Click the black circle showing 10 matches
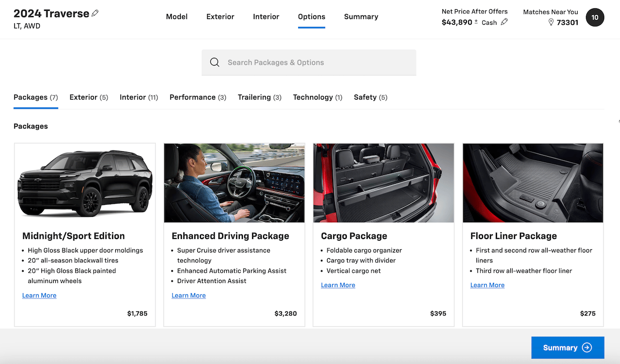Screen dimensions: 620x364 coord(595,18)
